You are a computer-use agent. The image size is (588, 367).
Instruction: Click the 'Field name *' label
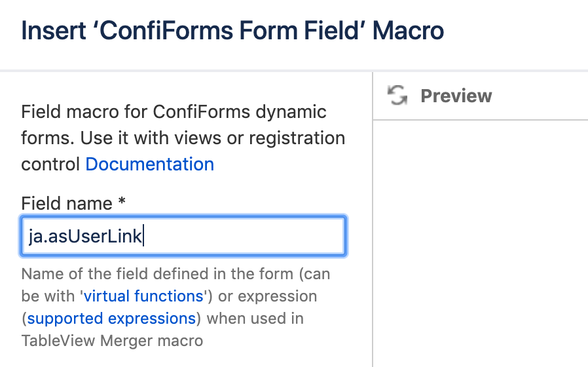(x=65, y=203)
